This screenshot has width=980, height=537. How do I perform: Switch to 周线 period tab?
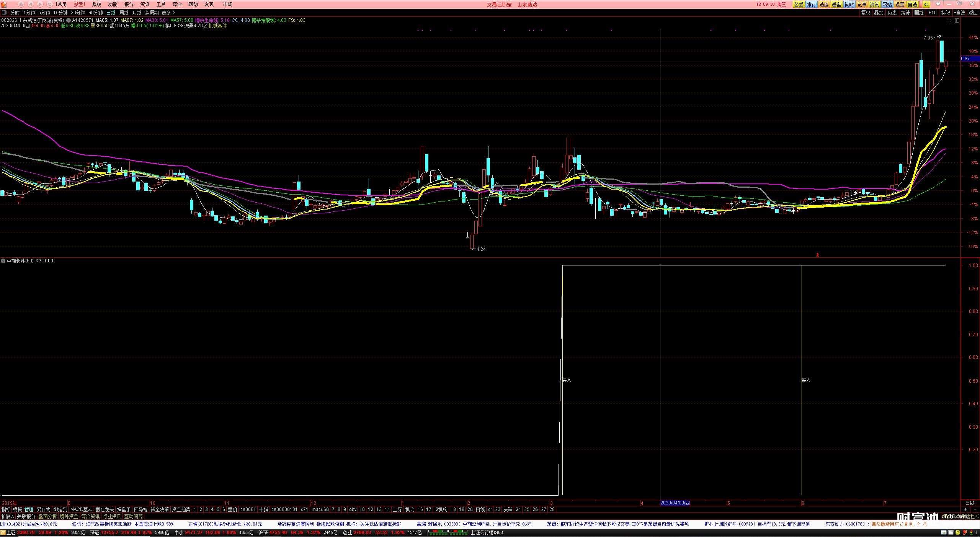(x=124, y=13)
